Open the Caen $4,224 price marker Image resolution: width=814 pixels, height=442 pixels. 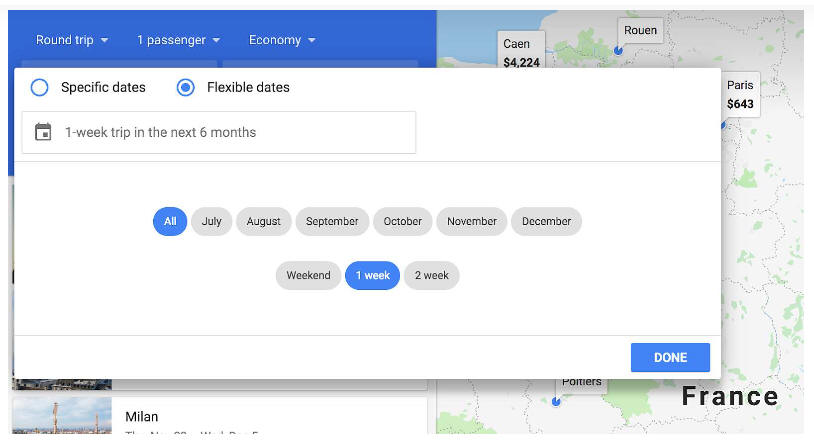521,52
